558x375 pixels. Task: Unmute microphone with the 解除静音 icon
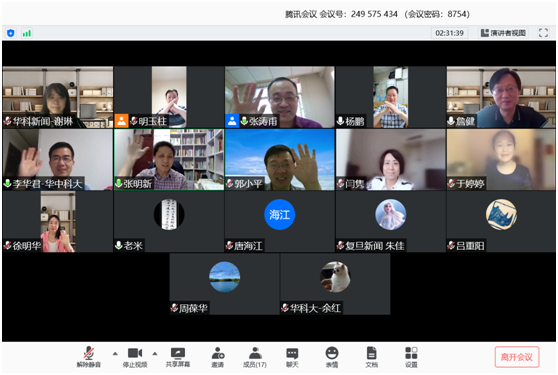(x=89, y=357)
